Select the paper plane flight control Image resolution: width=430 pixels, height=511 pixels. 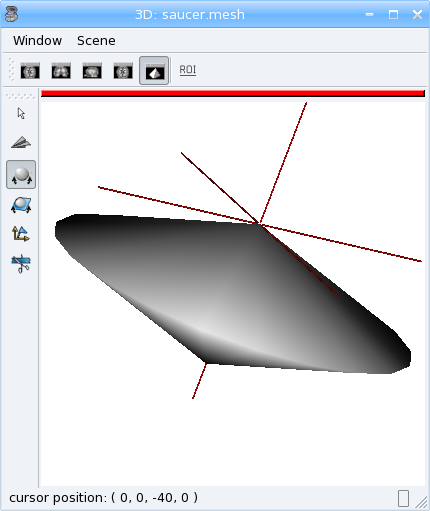pos(21,143)
